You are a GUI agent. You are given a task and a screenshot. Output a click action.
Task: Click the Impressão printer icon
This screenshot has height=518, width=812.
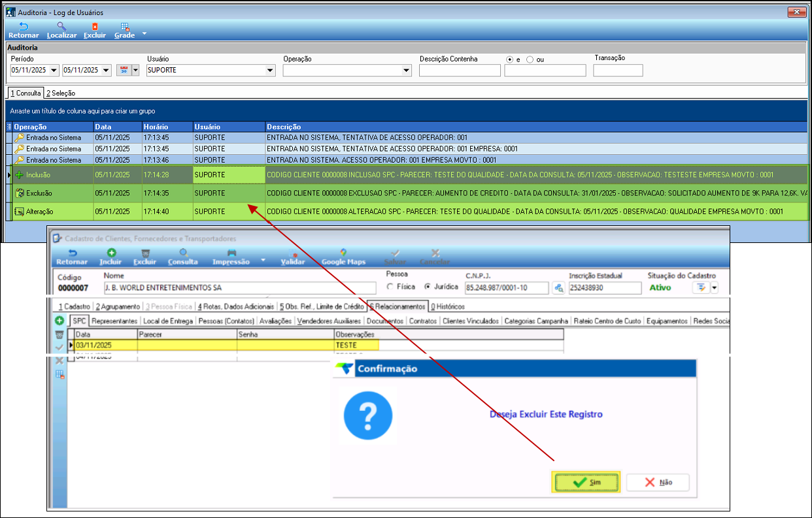click(x=231, y=253)
